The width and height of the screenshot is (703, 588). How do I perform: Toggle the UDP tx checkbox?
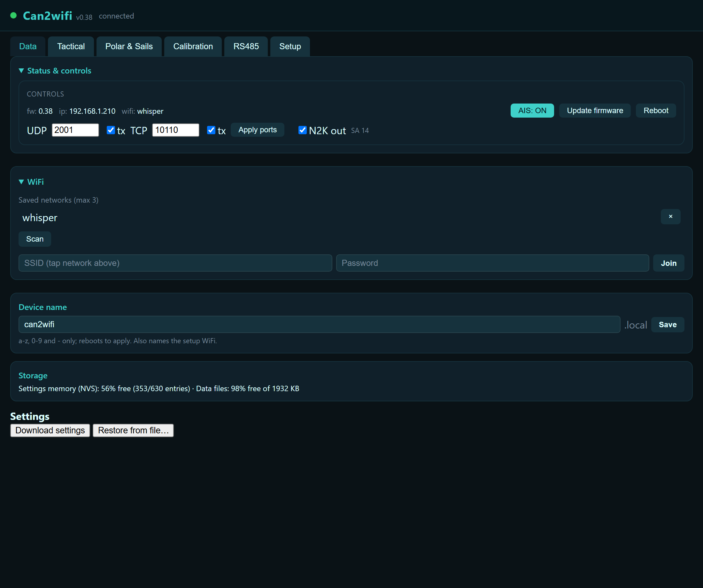click(111, 130)
